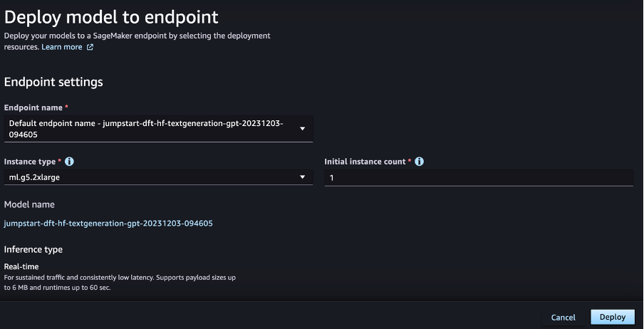This screenshot has height=329, width=644.
Task: Click the Initial instance count info icon
Action: [x=419, y=162]
